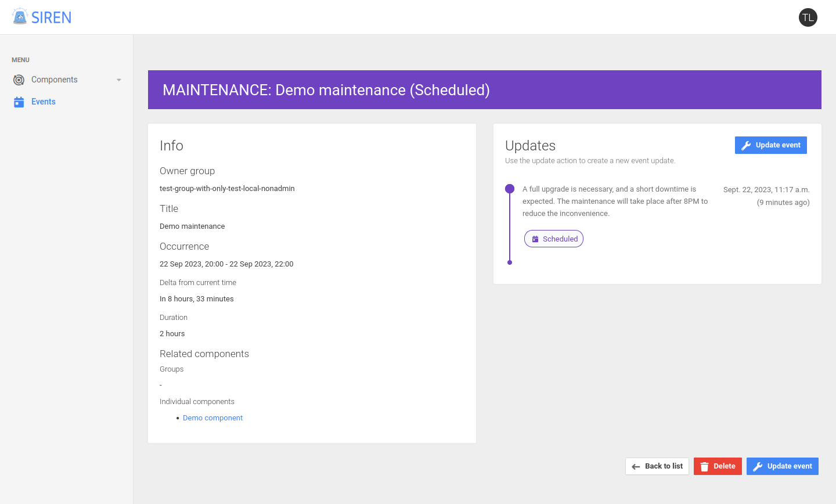Open the Components menu item
Screen dimensions: 836x504
(55, 80)
